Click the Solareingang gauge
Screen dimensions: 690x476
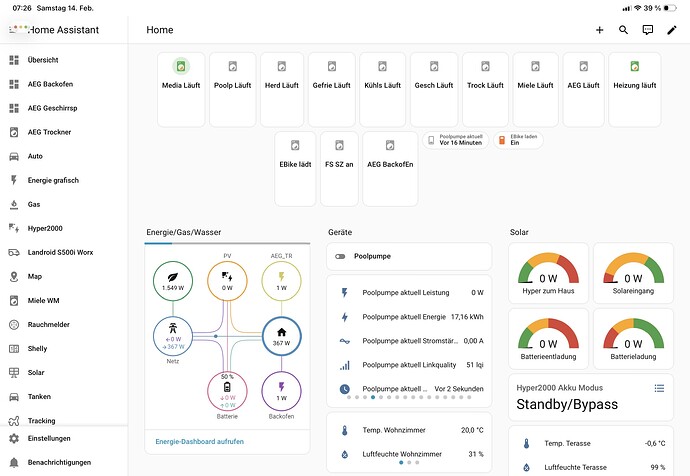click(x=633, y=273)
